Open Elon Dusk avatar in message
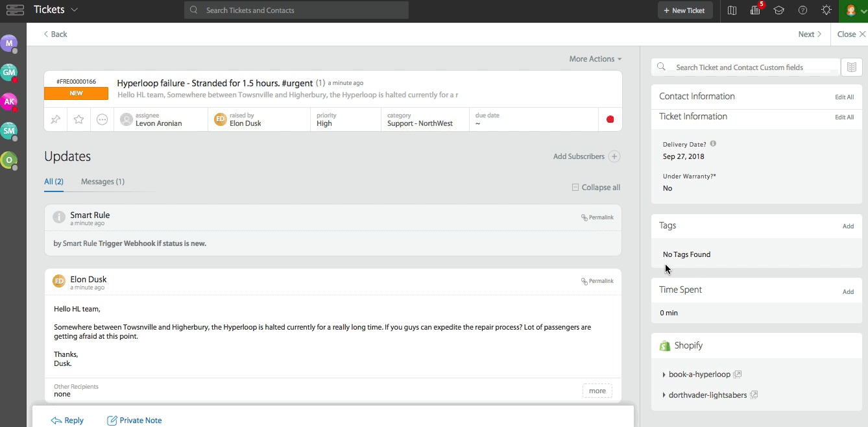 [59, 281]
